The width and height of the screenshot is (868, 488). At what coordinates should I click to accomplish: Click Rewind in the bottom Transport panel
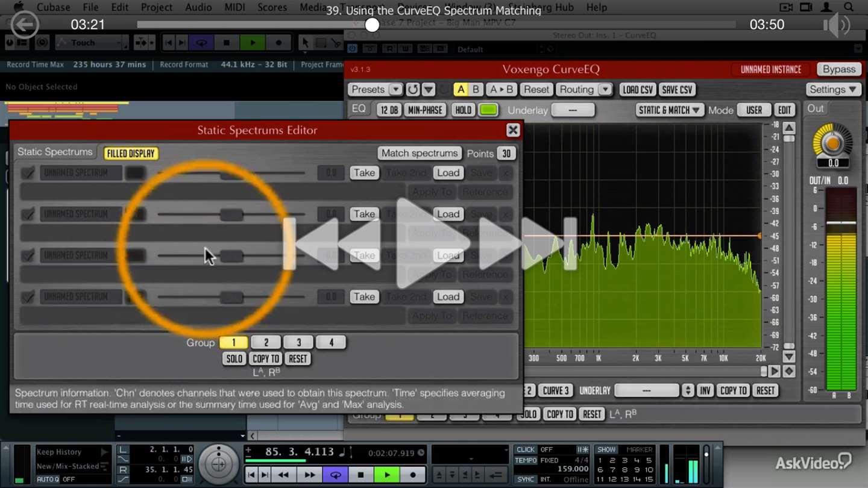(x=283, y=475)
